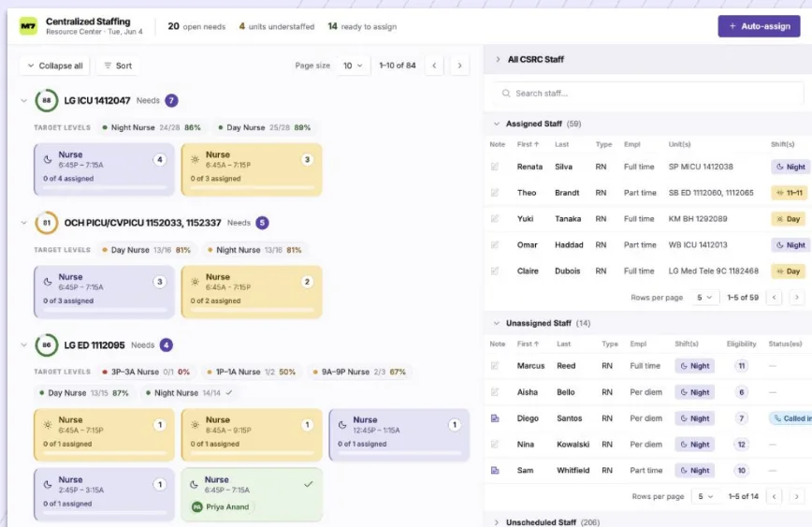Click 11-11 shift tag for Theo Brandt
Image resolution: width=812 pixels, height=527 pixels.
click(789, 193)
